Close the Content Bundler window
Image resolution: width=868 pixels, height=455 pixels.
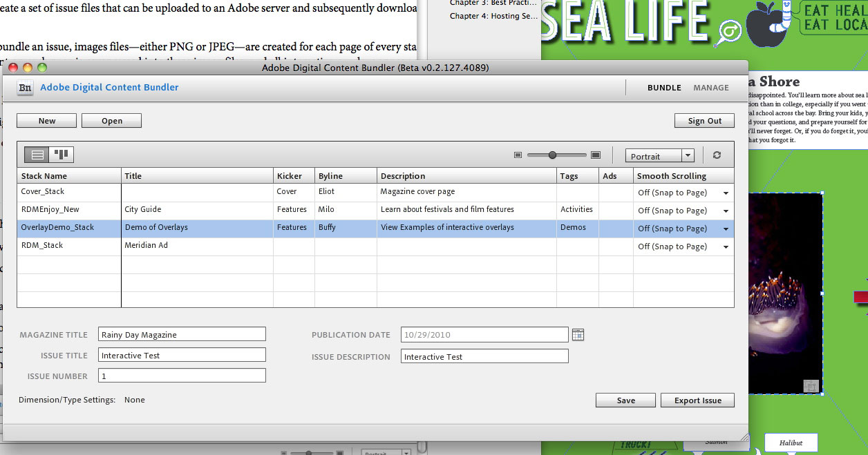(13, 67)
